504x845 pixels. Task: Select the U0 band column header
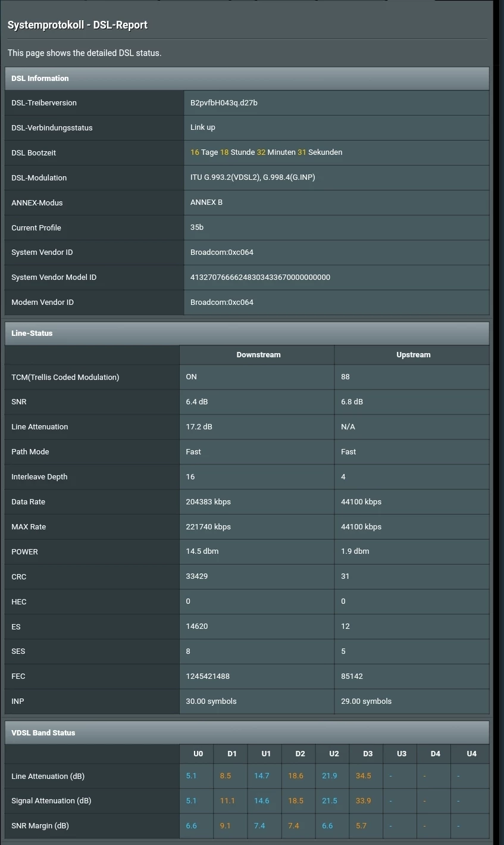click(x=198, y=753)
